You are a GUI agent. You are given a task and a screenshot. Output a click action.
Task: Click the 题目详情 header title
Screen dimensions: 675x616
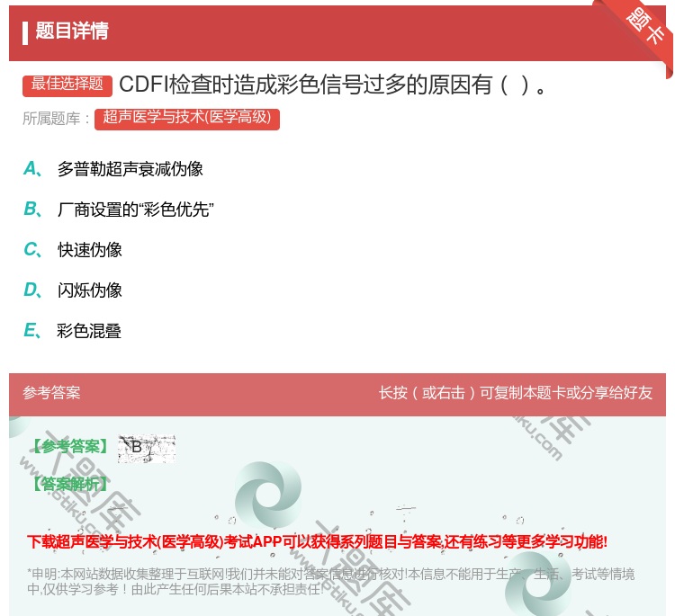[72, 31]
